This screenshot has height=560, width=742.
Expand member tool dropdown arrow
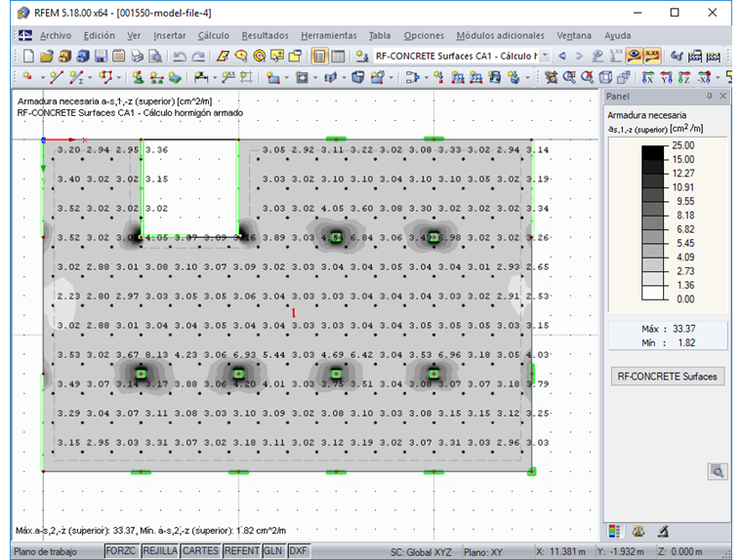tap(90, 78)
